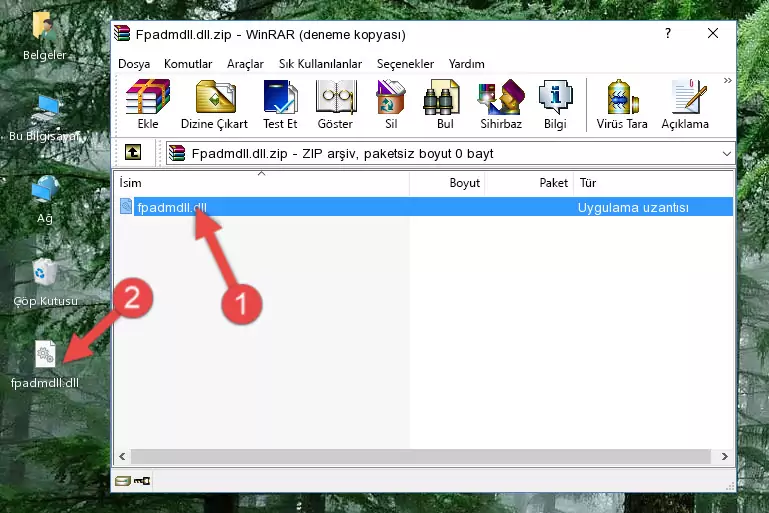Click the Ekle (Add) toolbar icon

point(148,97)
